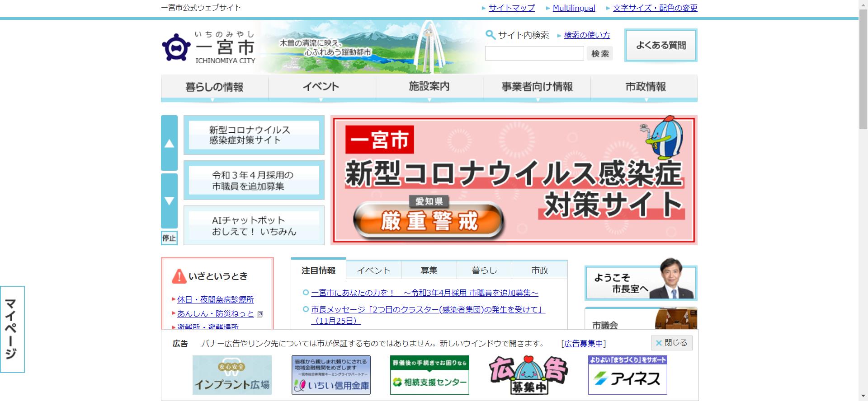Viewport: 868px width, 401px height.
Task: Click scrollbar up arrow
Action: click(863, 4)
